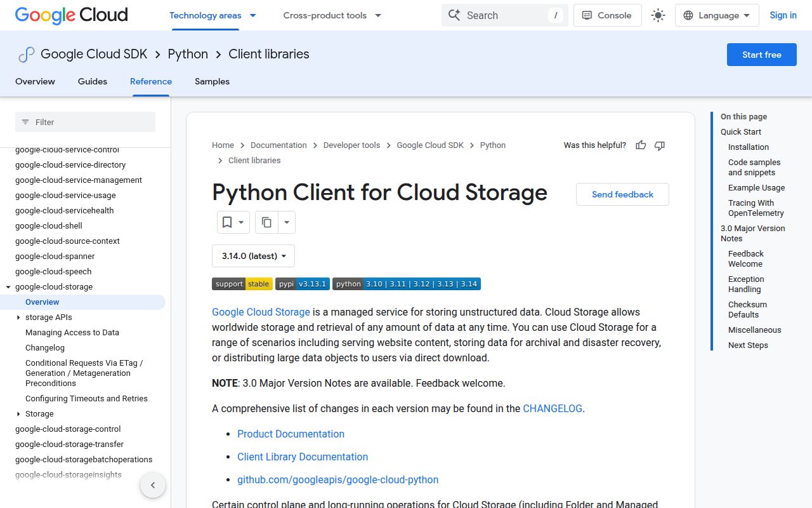Jump to Example Usage in On this page
Image resolution: width=812 pixels, height=508 pixels.
[756, 188]
